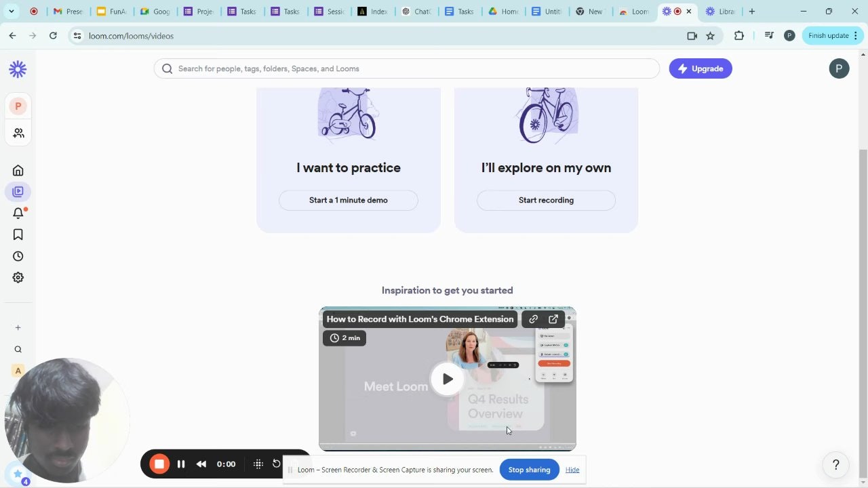The height and width of the screenshot is (488, 868).
Task: Restart recording with the circular arrow icon
Action: pos(276,464)
